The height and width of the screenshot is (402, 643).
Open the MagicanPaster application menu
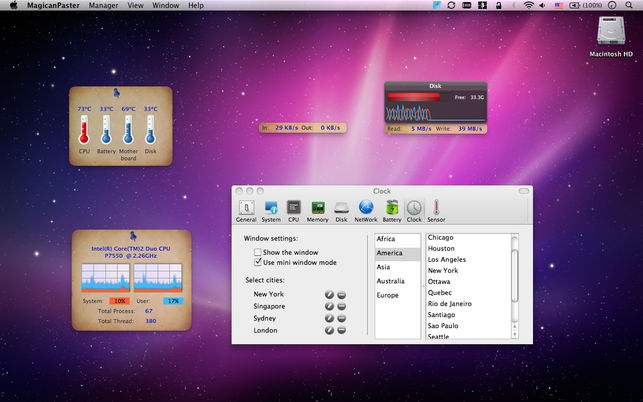(x=53, y=5)
